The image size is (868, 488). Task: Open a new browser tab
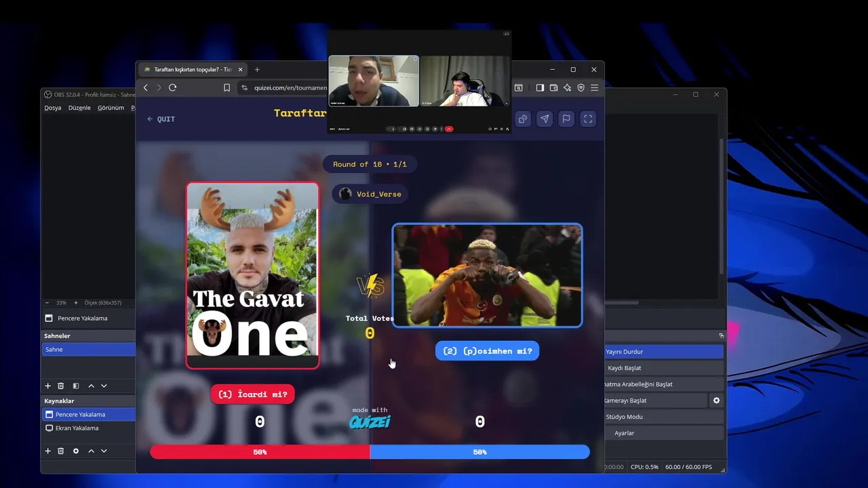pyautogui.click(x=257, y=69)
